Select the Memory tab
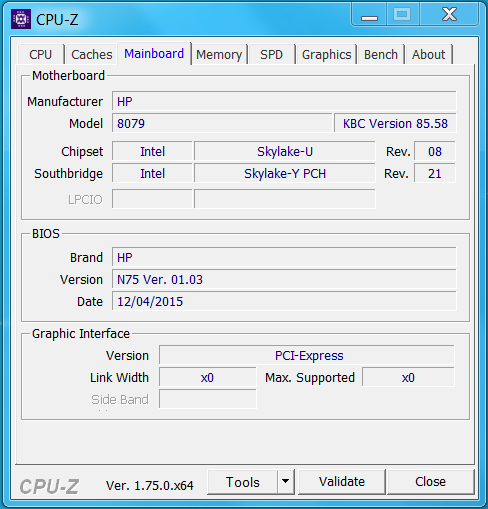488x509 pixels. pyautogui.click(x=219, y=54)
